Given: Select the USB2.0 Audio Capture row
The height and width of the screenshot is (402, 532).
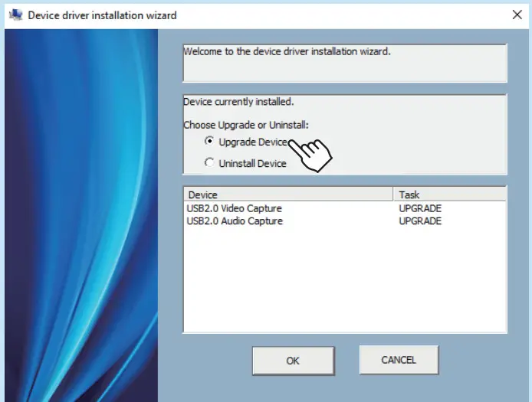Looking at the screenshot, I should pos(345,221).
